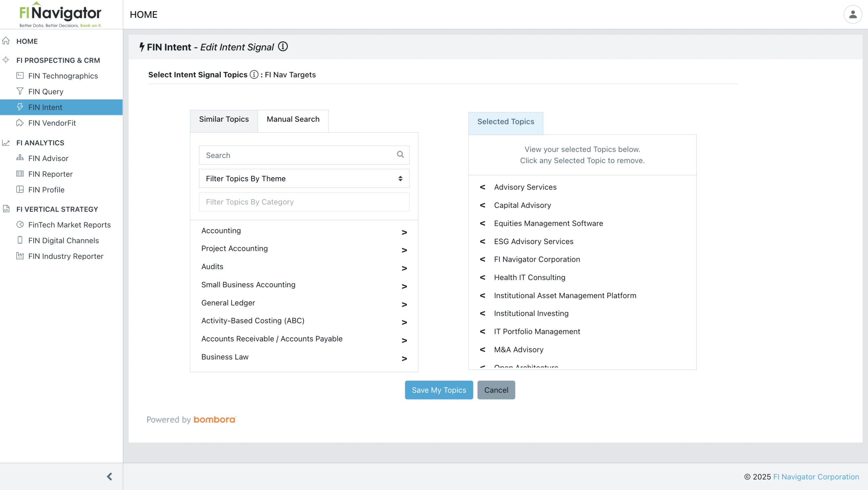
Task: Click the FIN Reporter table icon
Action: [x=20, y=174]
